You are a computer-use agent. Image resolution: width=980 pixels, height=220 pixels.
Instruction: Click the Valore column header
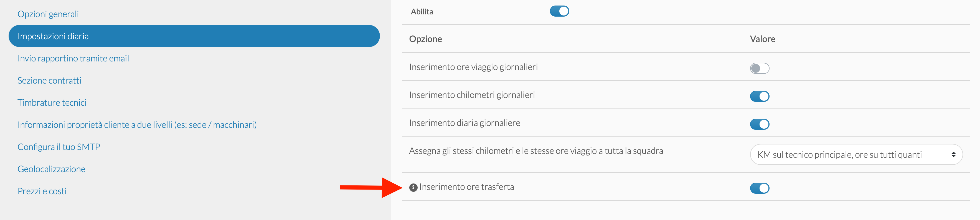point(762,39)
